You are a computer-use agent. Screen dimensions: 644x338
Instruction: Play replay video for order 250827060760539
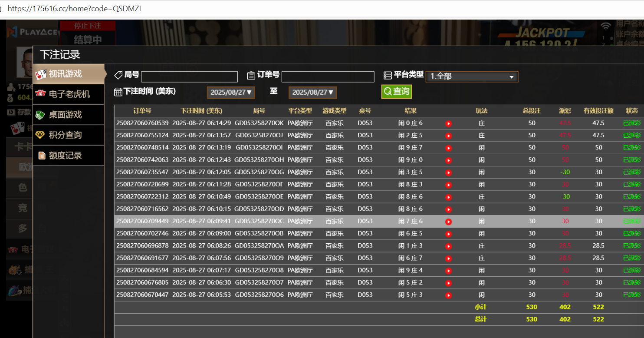449,123
